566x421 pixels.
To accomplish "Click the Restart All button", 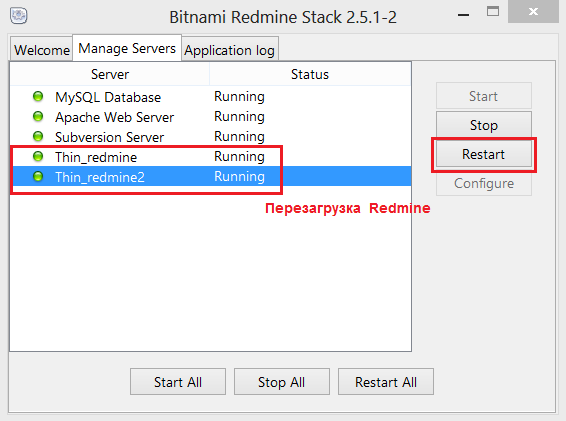I will (x=386, y=382).
